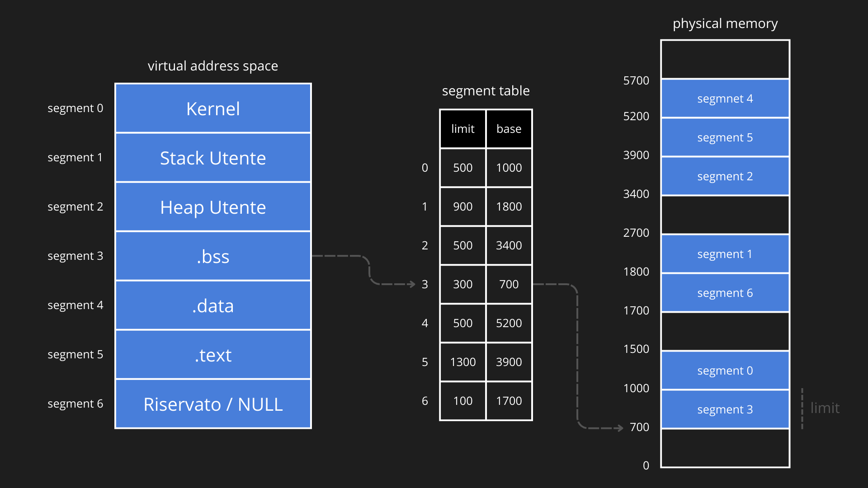Click the Heap Utente block
Viewport: 868px width, 488px height.
(213, 207)
